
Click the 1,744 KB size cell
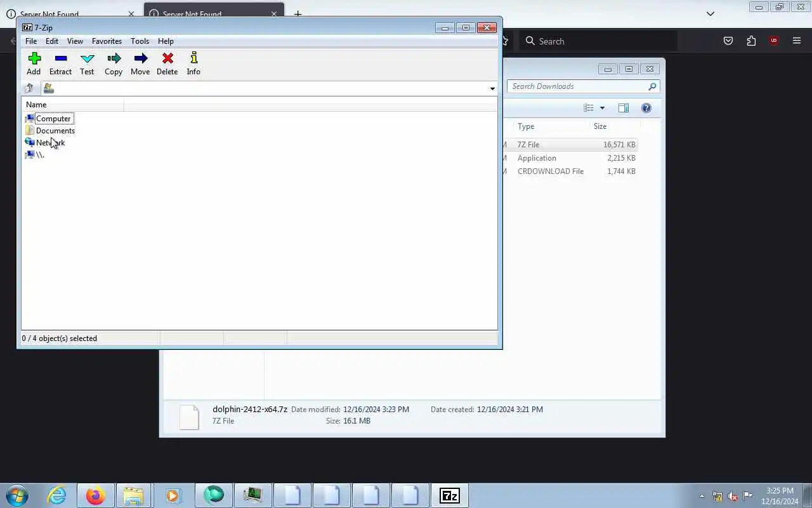click(621, 171)
